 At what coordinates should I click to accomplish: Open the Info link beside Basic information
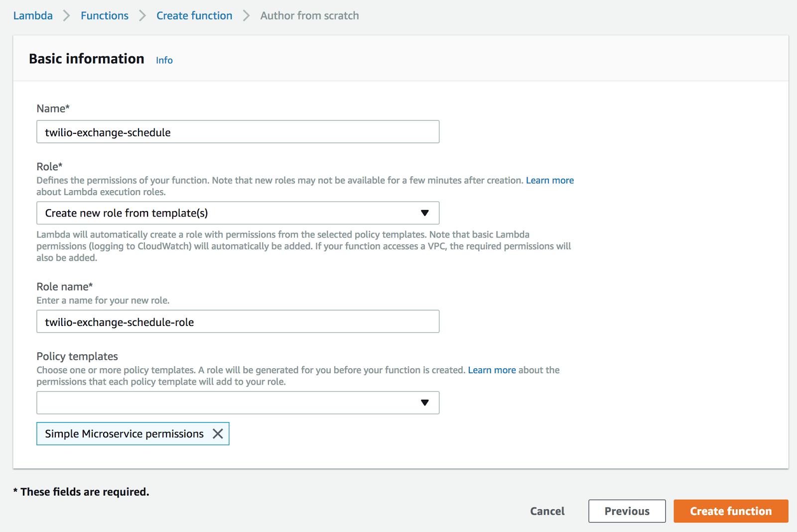(x=164, y=60)
